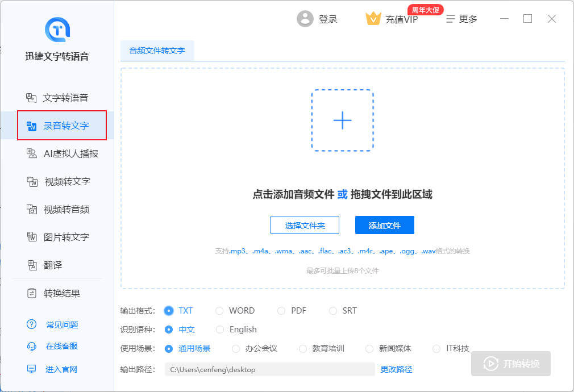Click the VIP crown icon
Image resolution: width=574 pixels, height=392 pixels.
point(373,19)
